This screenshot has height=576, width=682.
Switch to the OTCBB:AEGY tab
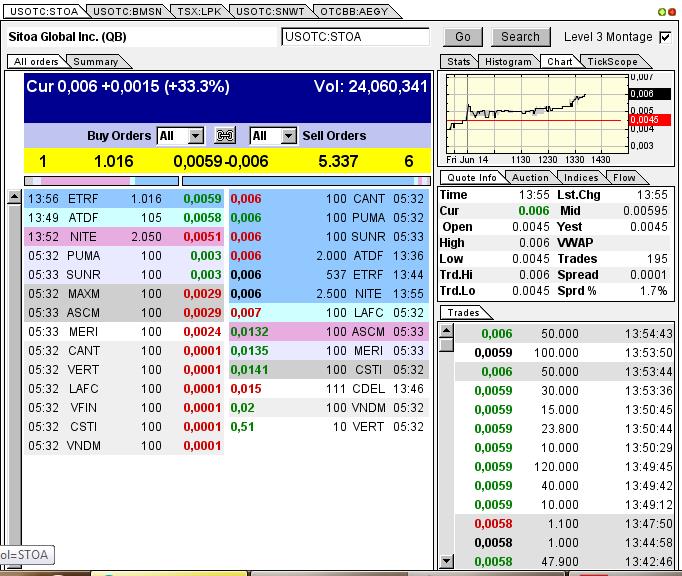354,11
